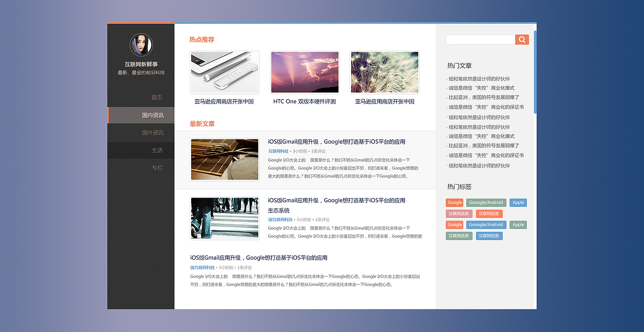Click the HTC One 双版本硬件评测 title
The width and height of the screenshot is (644, 332).
(x=304, y=102)
